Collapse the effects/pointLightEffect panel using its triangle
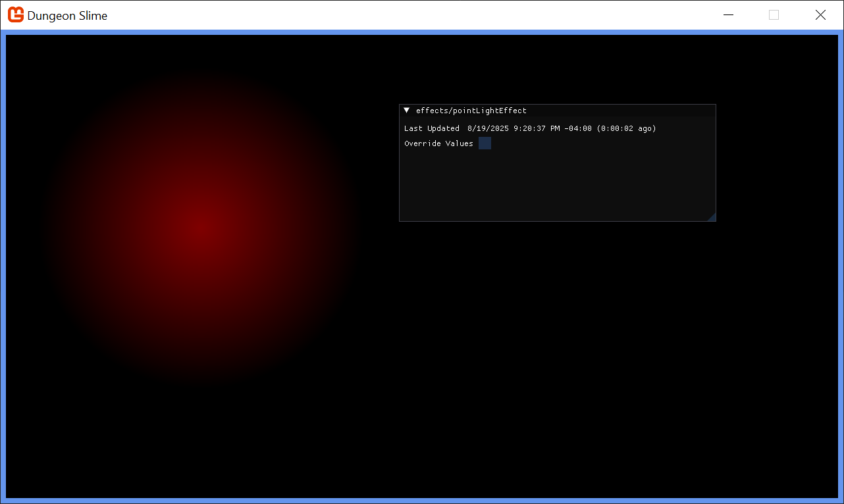The width and height of the screenshot is (844, 504). pos(407,111)
